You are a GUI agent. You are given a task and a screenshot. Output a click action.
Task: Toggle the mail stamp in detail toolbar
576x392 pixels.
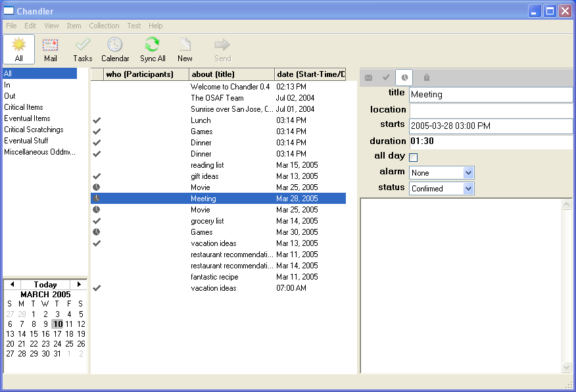[x=369, y=78]
